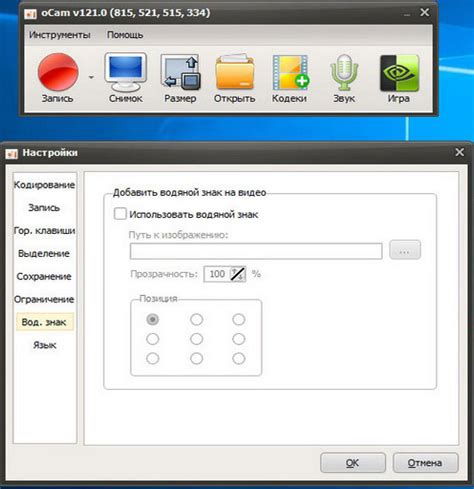Open the Кодеки codec options
This screenshot has height=489, width=474.
pos(290,73)
